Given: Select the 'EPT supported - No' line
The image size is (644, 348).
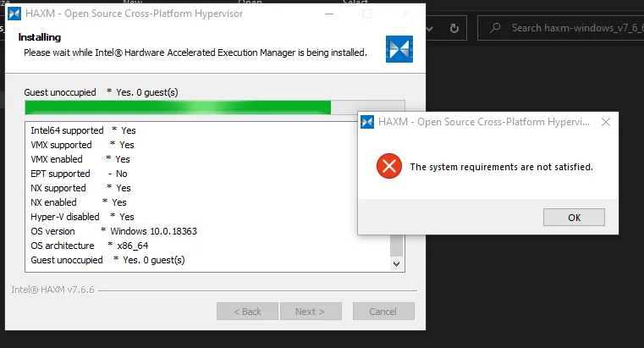Looking at the screenshot, I should (79, 174).
